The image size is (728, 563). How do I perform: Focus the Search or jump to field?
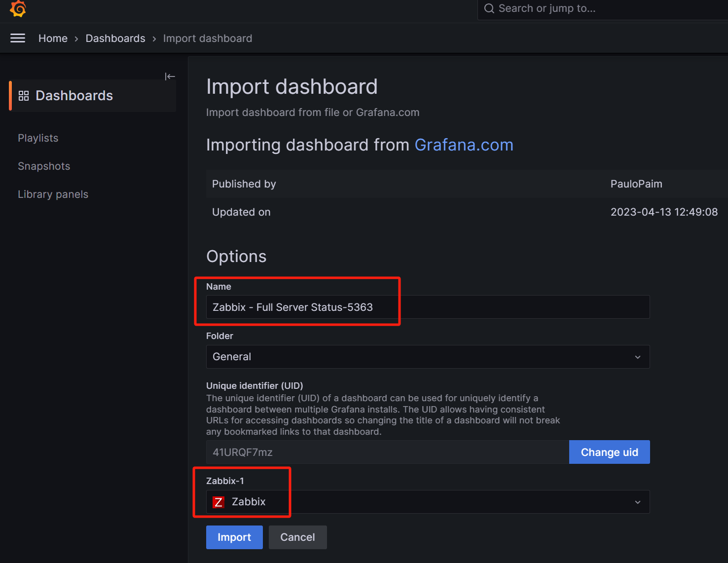click(603, 9)
